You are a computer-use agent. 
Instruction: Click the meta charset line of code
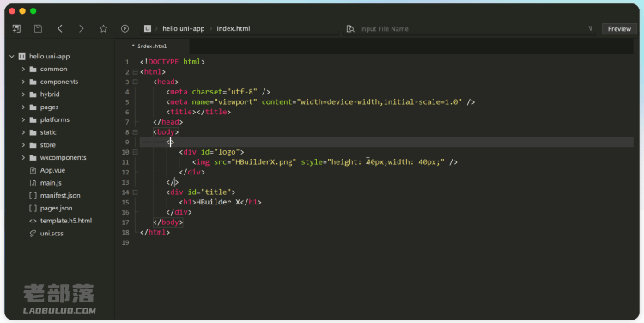click(218, 92)
